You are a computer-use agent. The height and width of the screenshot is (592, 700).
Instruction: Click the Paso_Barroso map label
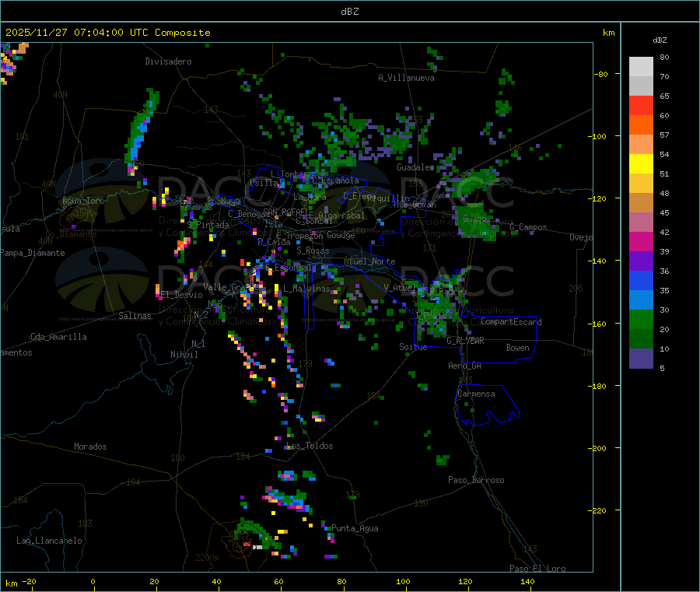pos(476,480)
